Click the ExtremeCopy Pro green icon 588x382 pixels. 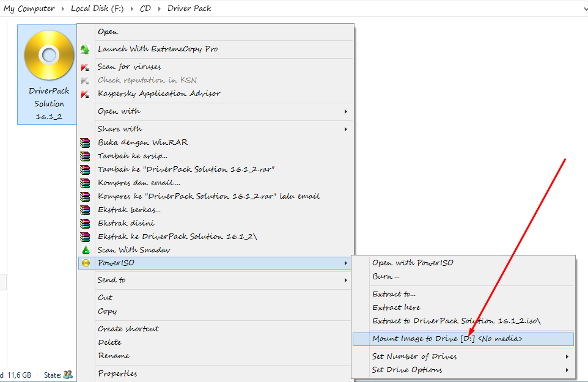tap(85, 49)
